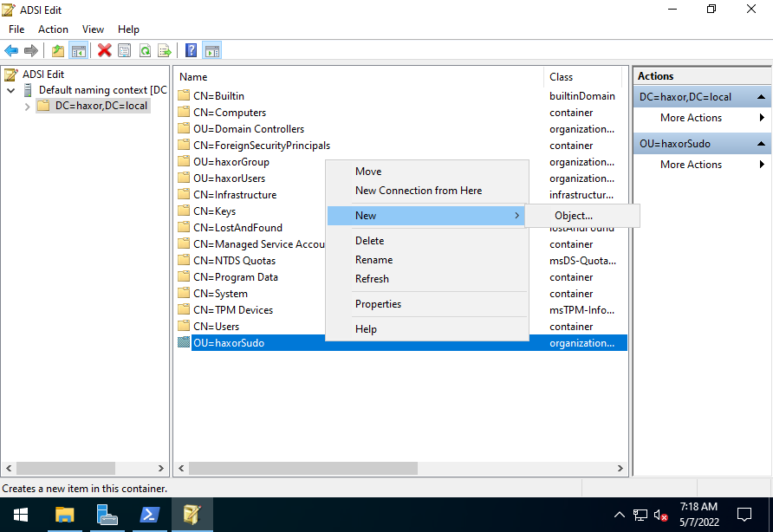The image size is (773, 532).
Task: Open the Help menu in the menu bar
Action: 128,29
